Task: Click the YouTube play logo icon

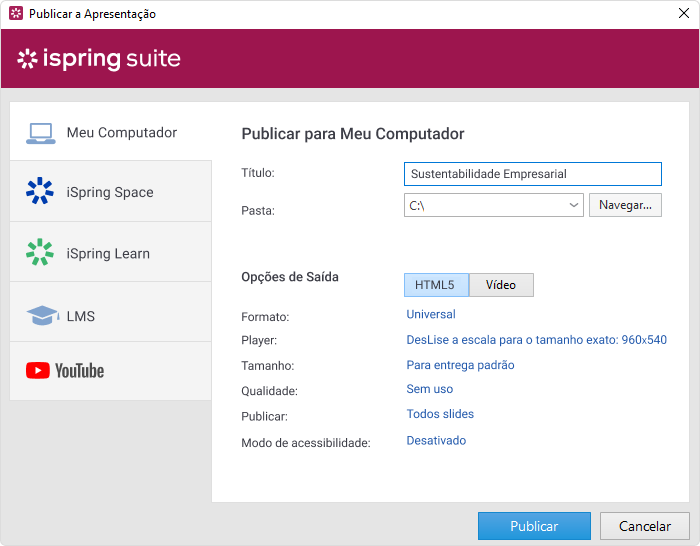Action: (38, 371)
